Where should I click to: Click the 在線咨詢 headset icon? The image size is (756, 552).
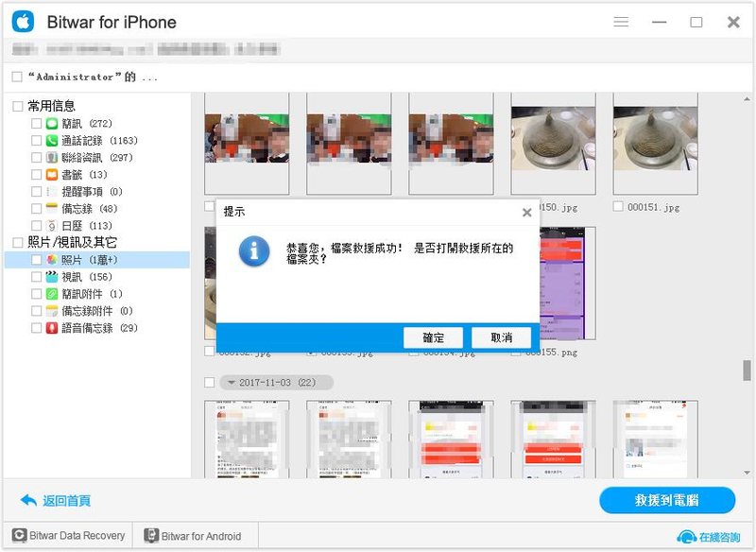pos(687,537)
